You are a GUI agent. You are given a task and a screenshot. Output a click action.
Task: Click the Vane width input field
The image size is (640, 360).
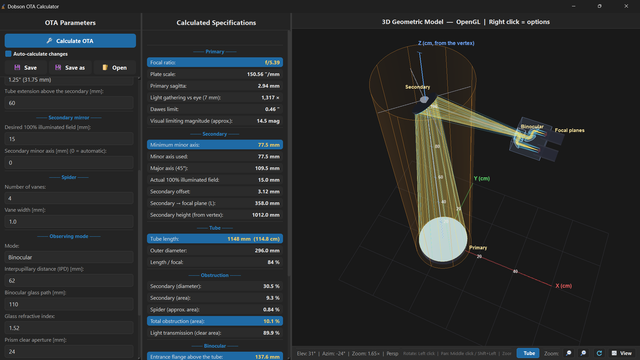69,222
